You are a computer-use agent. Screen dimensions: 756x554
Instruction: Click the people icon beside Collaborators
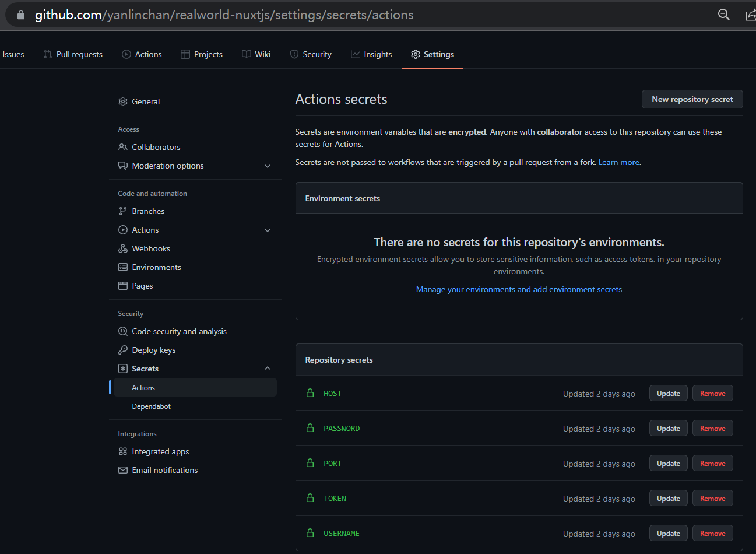(x=123, y=147)
